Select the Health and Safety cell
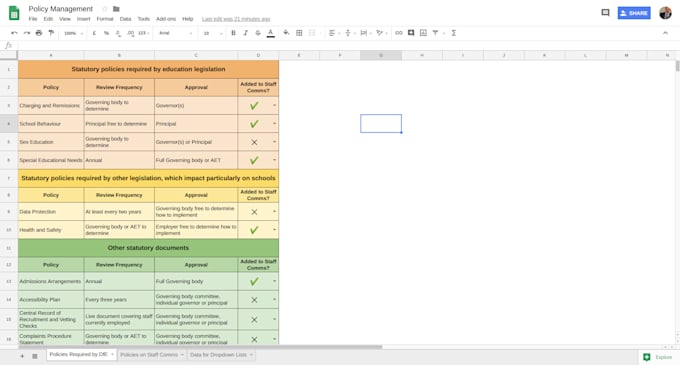This screenshot has width=680, height=365. pyautogui.click(x=51, y=230)
